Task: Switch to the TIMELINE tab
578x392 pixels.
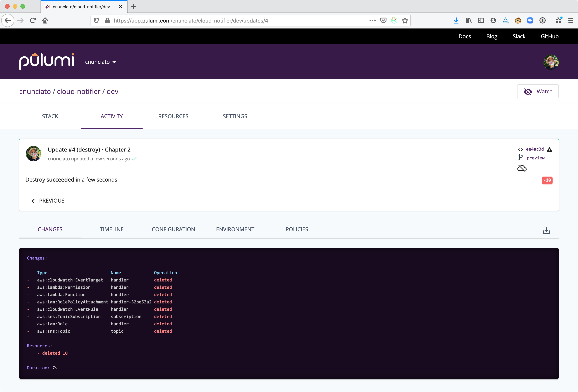Action: tap(112, 229)
